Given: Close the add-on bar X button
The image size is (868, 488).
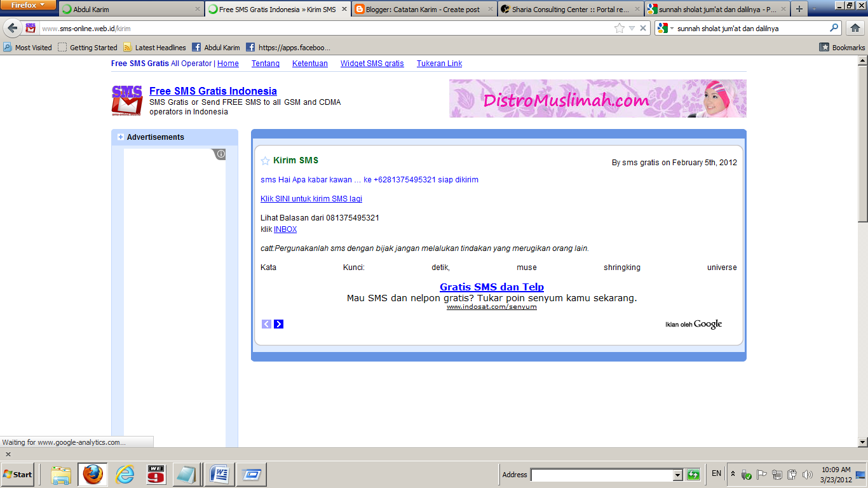Looking at the screenshot, I should pyautogui.click(x=8, y=454).
